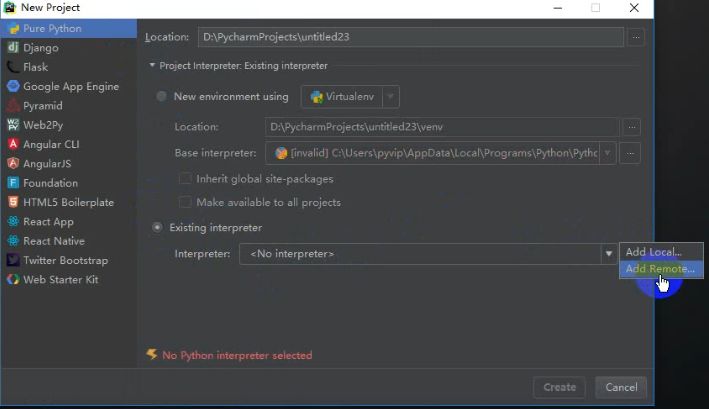This screenshot has width=709, height=409.
Task: Collapse the Project Interpreter section
Action: click(x=152, y=66)
